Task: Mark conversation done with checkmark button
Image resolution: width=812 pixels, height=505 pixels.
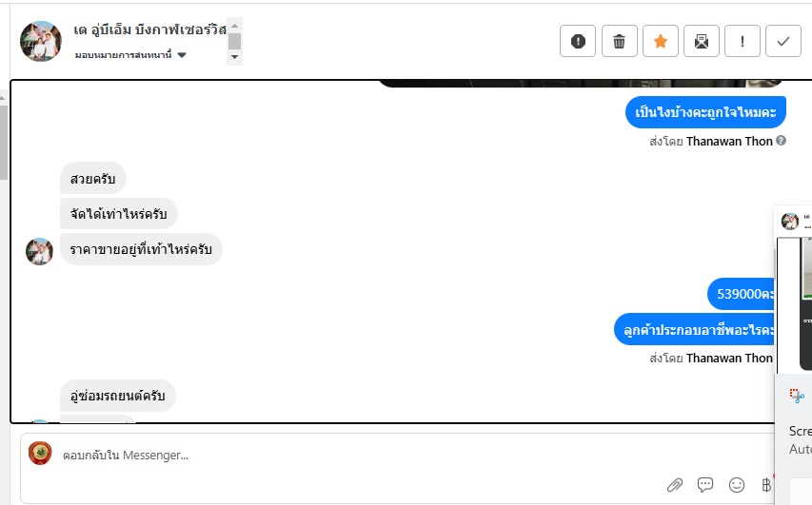Action: click(783, 42)
